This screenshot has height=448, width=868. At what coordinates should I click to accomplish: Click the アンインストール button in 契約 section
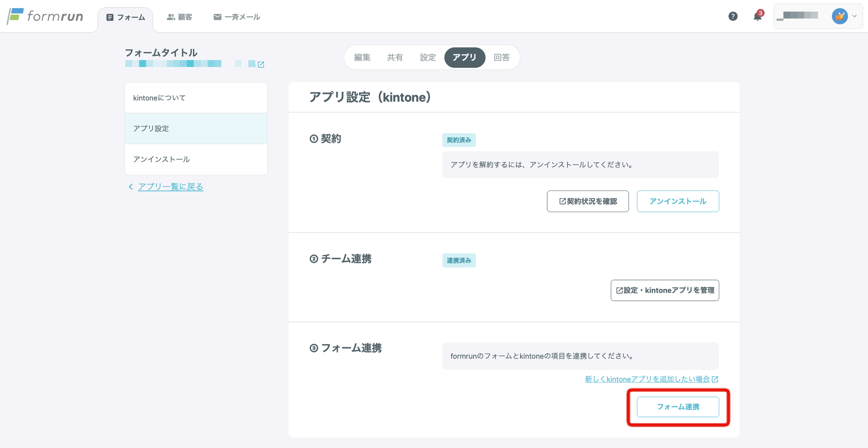678,201
